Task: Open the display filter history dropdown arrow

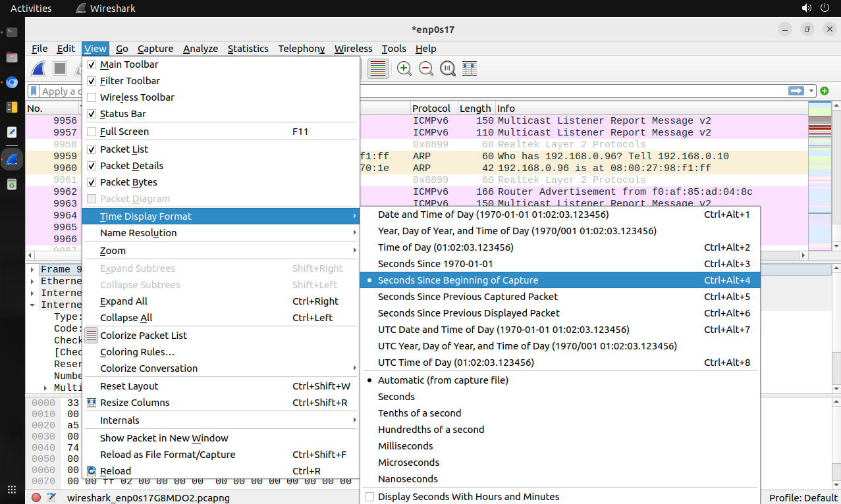Action: 812,91
